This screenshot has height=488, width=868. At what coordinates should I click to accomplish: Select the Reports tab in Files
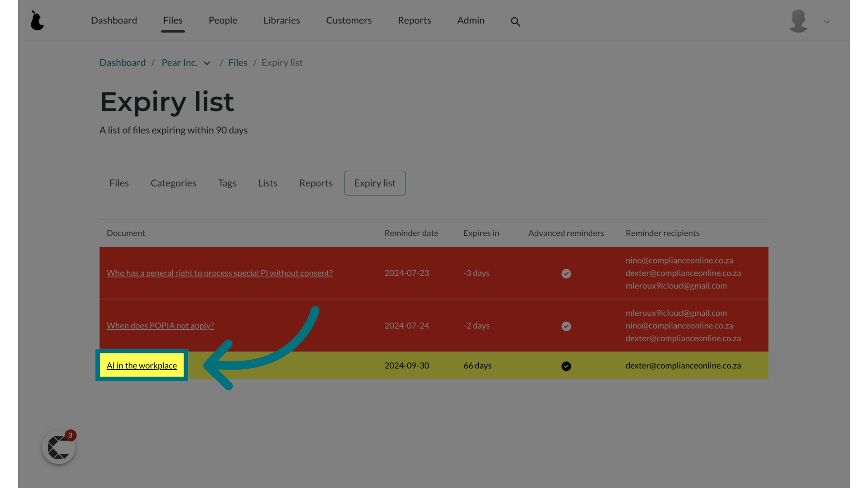[316, 183]
